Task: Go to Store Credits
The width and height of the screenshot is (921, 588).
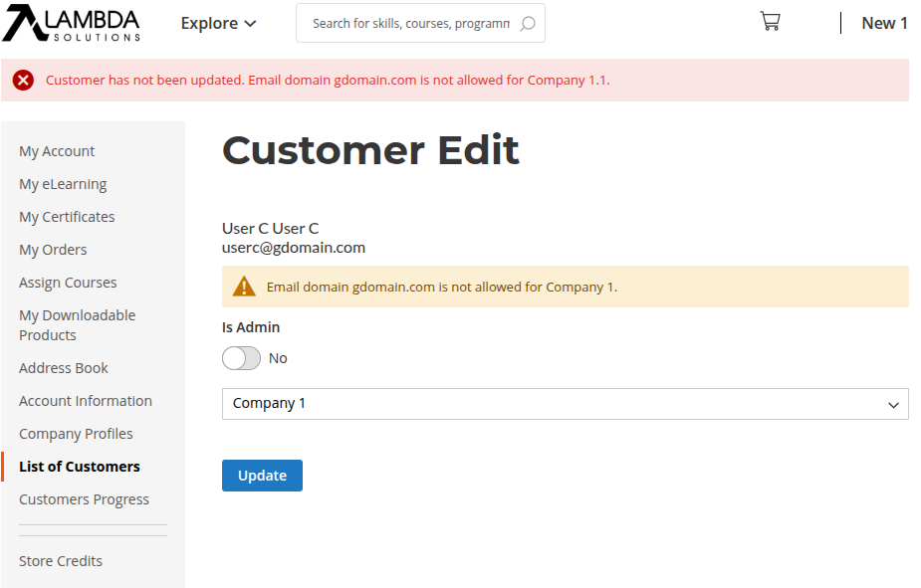Action: pos(61,561)
